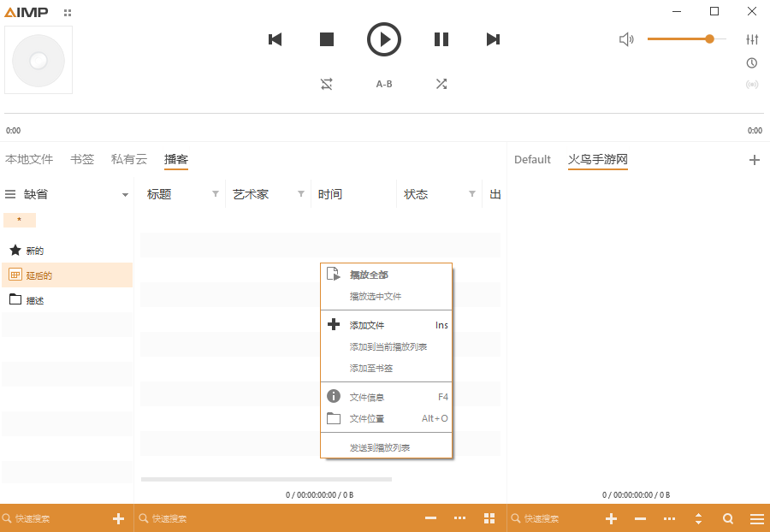Click the internet radio capture icon

[x=752, y=85]
